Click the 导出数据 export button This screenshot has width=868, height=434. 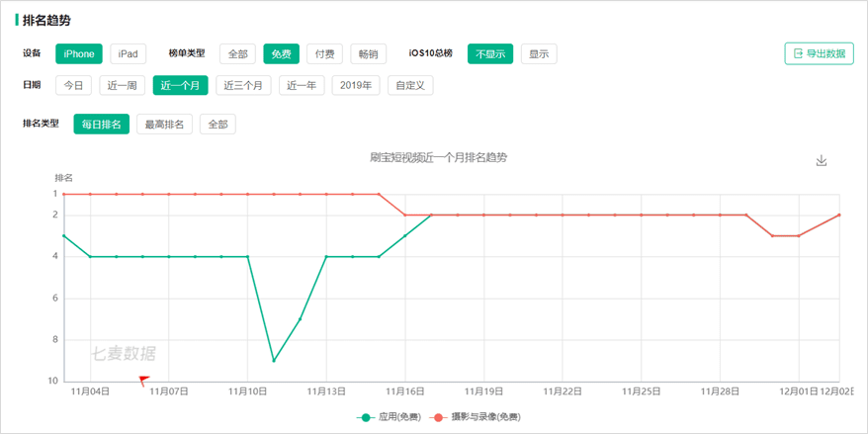(x=820, y=53)
